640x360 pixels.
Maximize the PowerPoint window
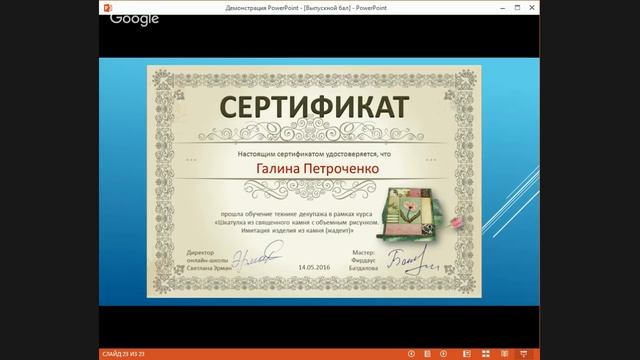(518, 8)
